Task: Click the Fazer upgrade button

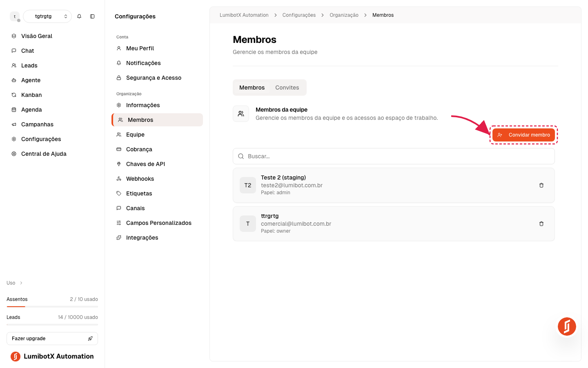Action: [52, 339]
